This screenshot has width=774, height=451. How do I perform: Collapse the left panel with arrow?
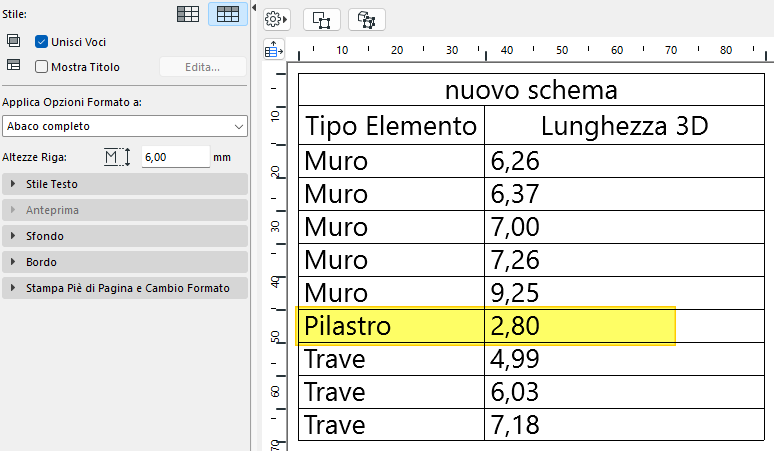point(253,8)
